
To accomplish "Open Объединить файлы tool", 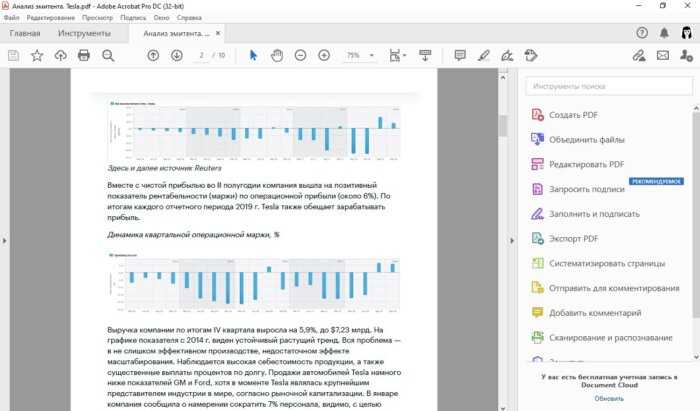I will pos(577,139).
